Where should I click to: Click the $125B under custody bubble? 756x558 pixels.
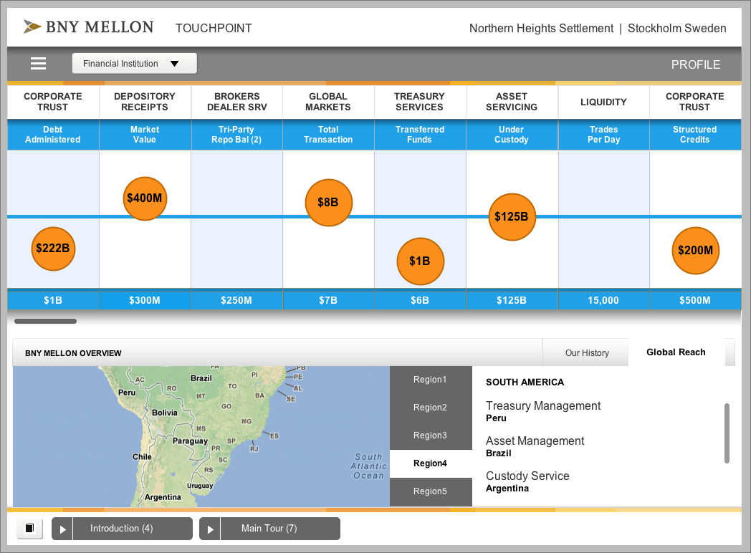(512, 217)
